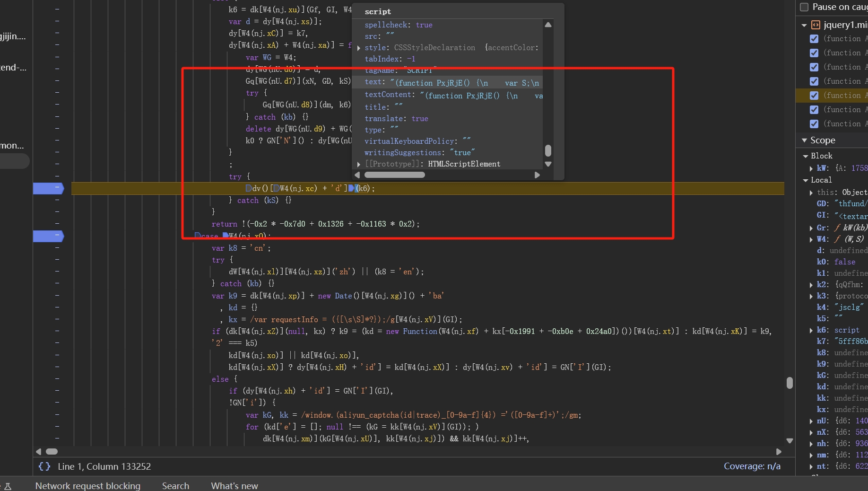Click the pretty-print curly braces icon
Screen dimensions: 868x491
tap(44, 466)
